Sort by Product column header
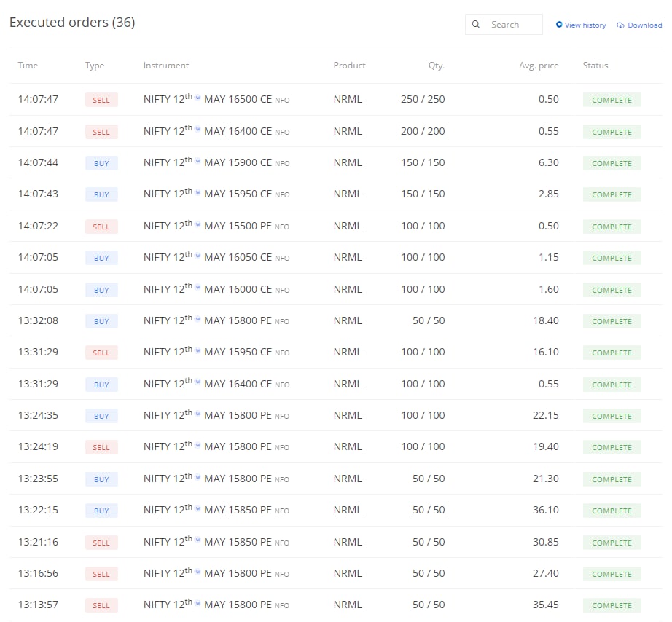Image resolution: width=672 pixels, height=622 pixels. point(349,66)
